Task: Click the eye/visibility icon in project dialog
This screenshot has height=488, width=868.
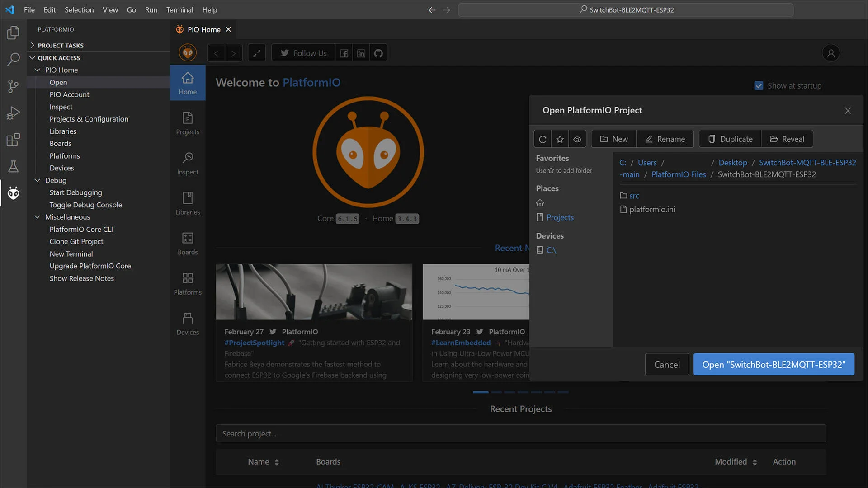Action: pyautogui.click(x=577, y=138)
